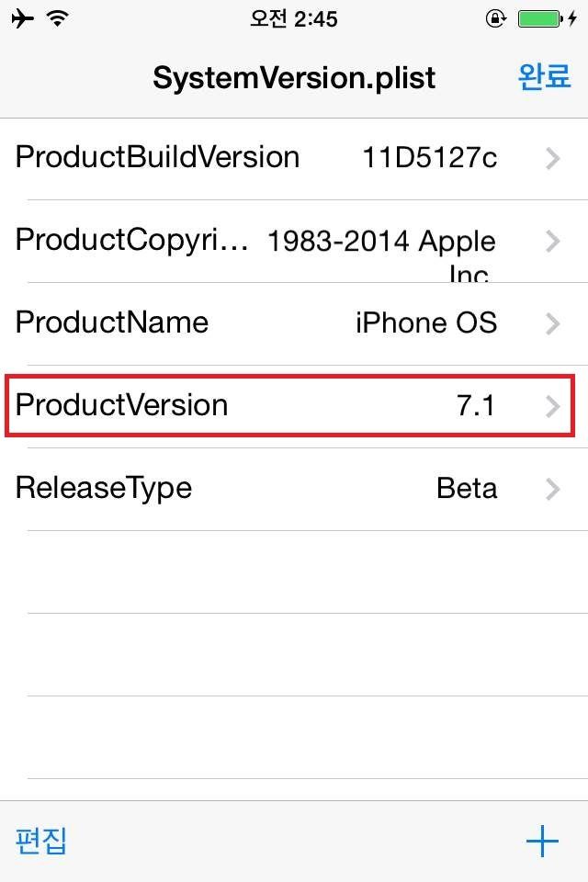Tap the airplane mode status icon
Screen dimensions: 588x882
(23, 19)
